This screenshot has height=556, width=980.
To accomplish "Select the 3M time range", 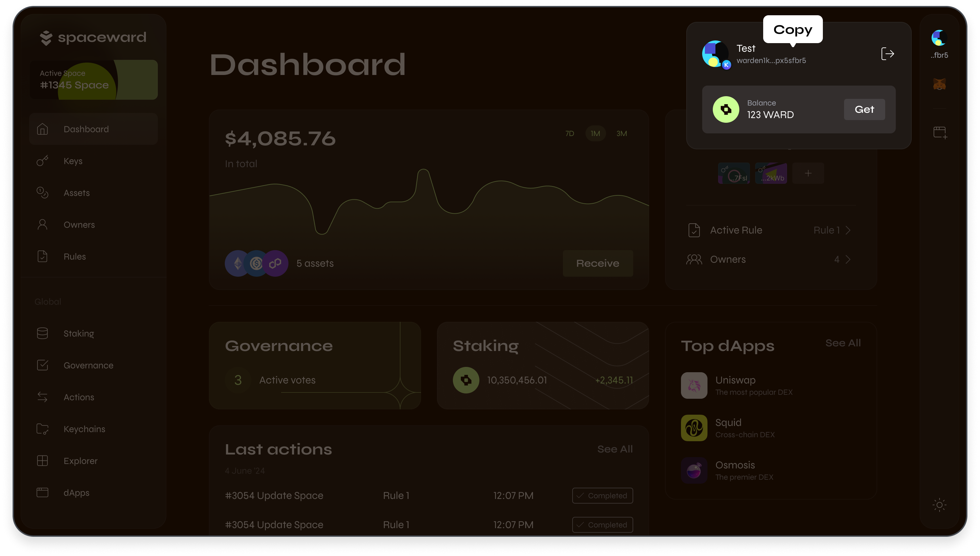I will tap(621, 133).
